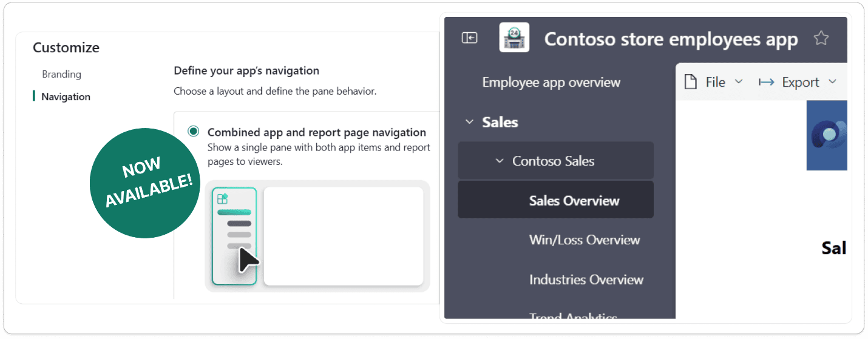Click the Now Available badge
The image size is (868, 339).
point(145,182)
